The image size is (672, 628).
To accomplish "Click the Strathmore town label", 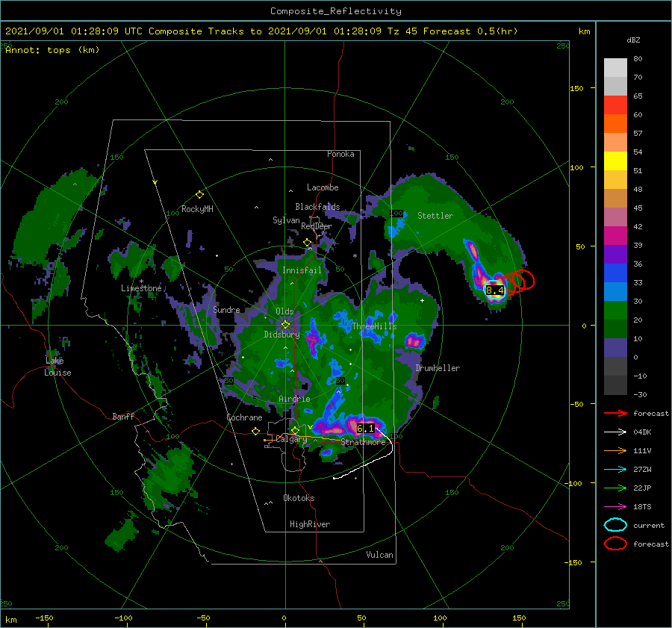I will point(363,442).
